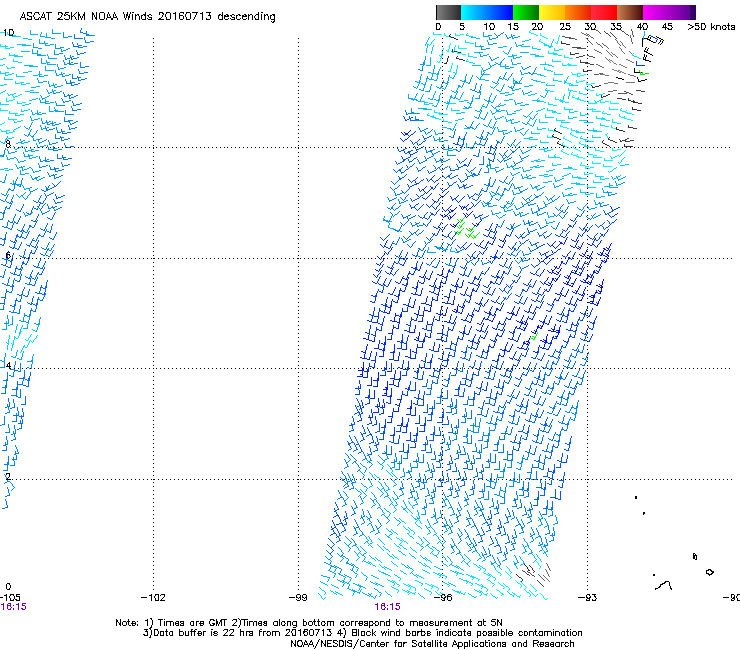
Task: Click the NOAA/NESDIS credit line
Action: (x=432, y=644)
